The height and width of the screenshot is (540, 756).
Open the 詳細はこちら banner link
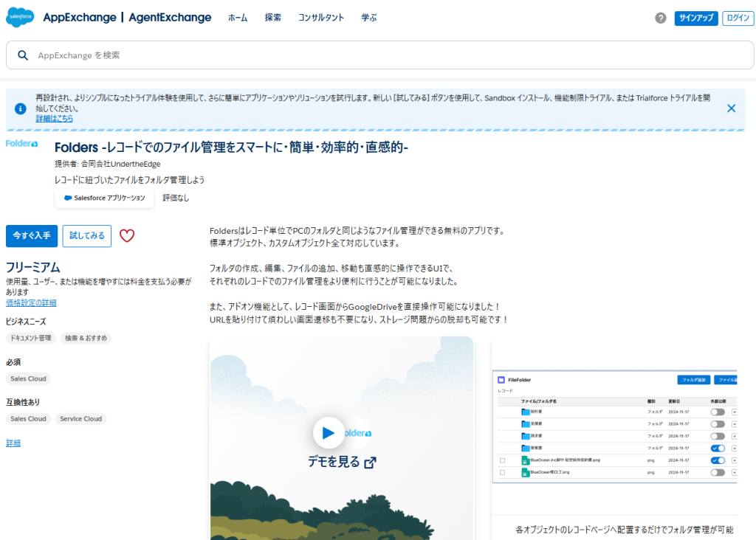tap(55, 119)
